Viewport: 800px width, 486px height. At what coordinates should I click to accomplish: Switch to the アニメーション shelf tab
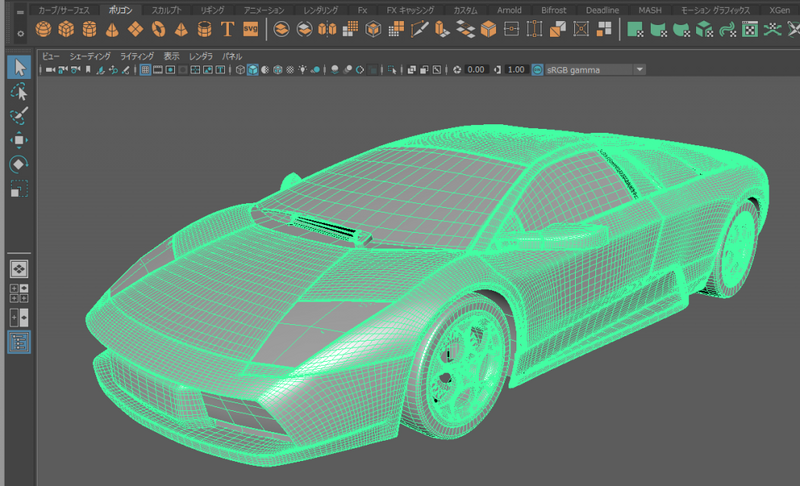264,10
